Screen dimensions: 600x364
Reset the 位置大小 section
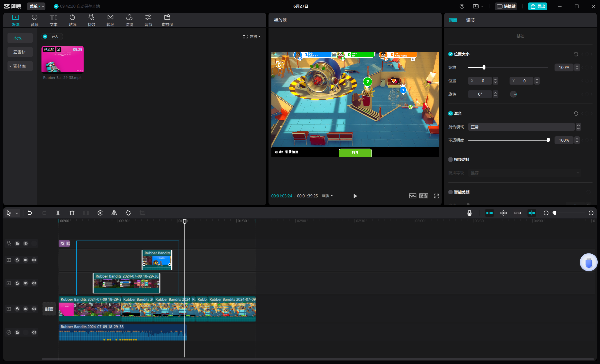coord(576,54)
